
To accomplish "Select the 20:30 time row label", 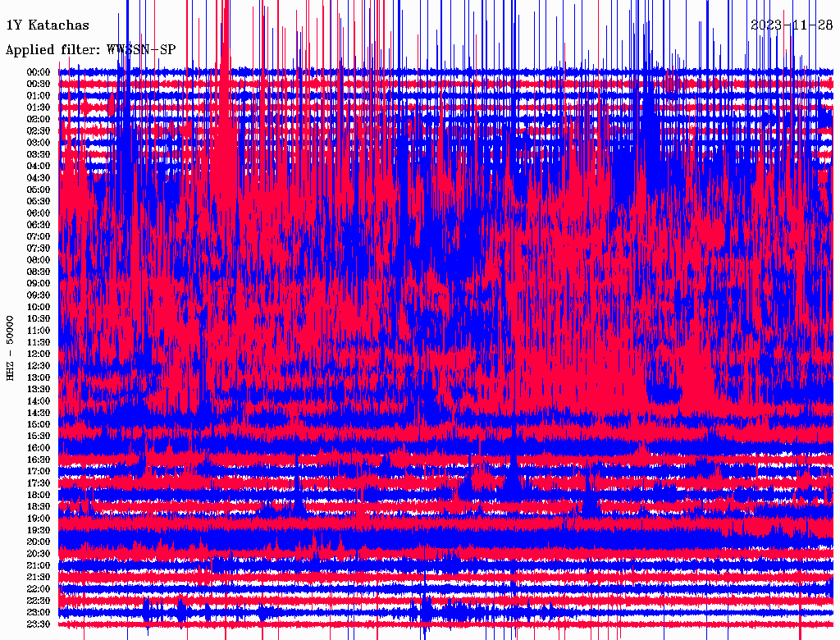I will [x=39, y=554].
